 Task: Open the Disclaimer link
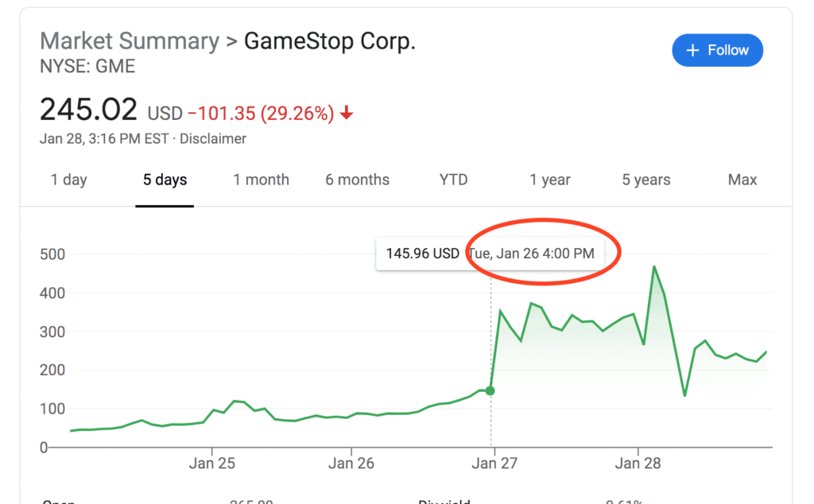click(x=213, y=138)
